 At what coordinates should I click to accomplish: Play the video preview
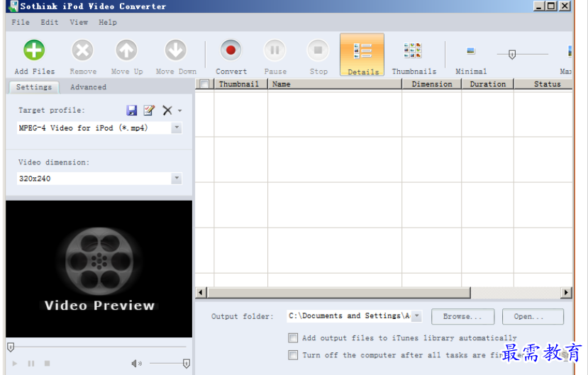click(15, 364)
